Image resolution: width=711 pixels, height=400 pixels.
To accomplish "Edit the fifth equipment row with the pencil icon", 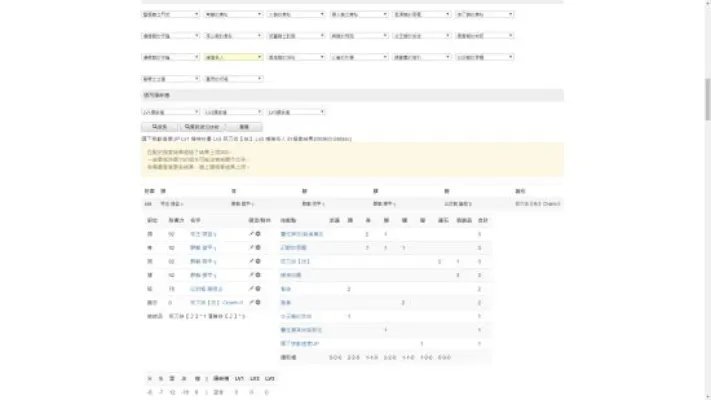I will 251,288.
